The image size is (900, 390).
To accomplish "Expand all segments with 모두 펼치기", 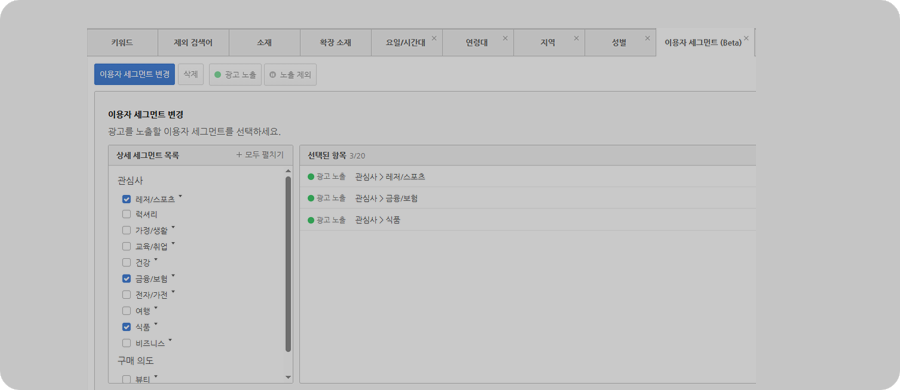I will pos(260,155).
